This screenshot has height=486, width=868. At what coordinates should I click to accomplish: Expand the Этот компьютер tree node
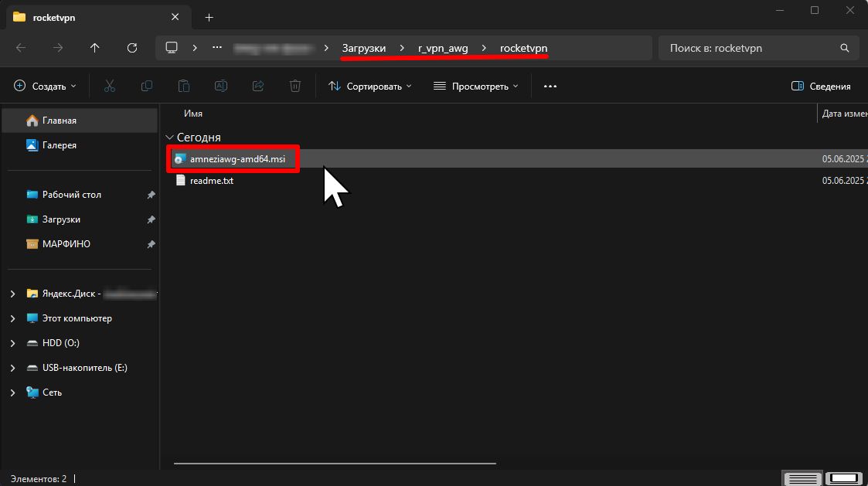coord(13,318)
